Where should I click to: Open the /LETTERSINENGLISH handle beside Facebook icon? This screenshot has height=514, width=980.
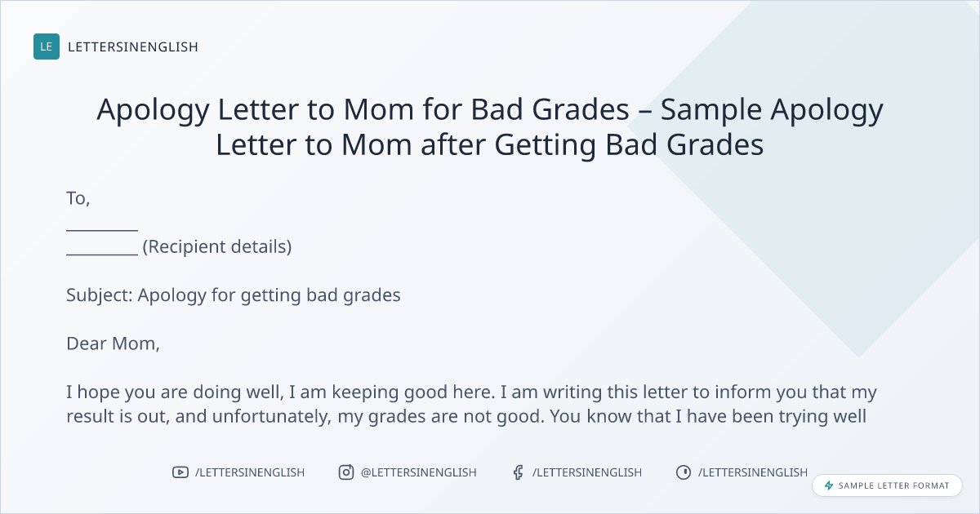[587, 472]
